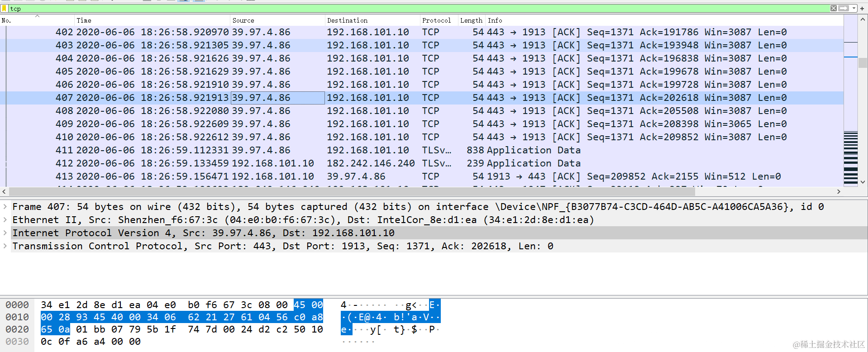
Task: Add a display filter button with plus icon
Action: coord(862,8)
